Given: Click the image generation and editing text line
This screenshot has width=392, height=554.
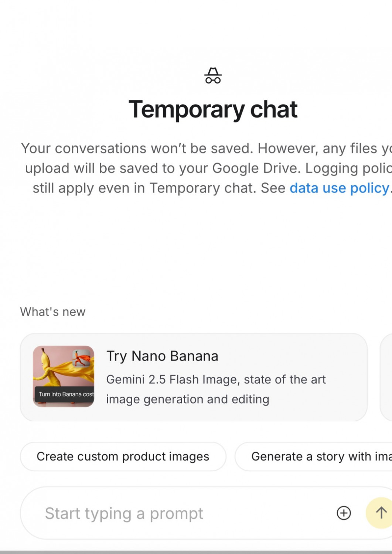Looking at the screenshot, I should [x=188, y=399].
